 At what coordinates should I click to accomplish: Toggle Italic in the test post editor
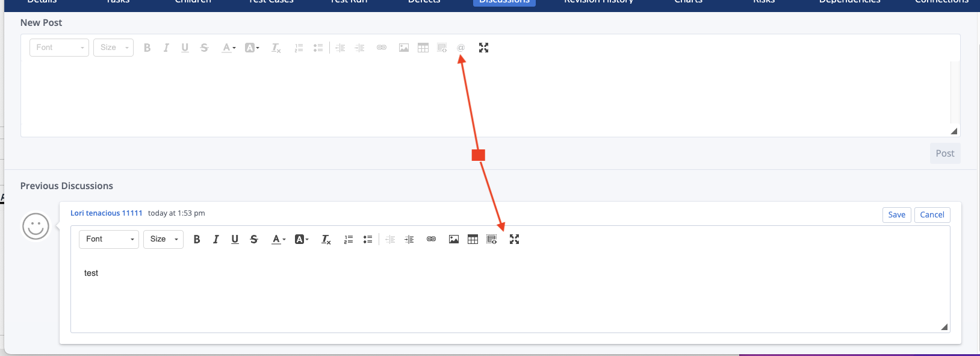click(216, 239)
